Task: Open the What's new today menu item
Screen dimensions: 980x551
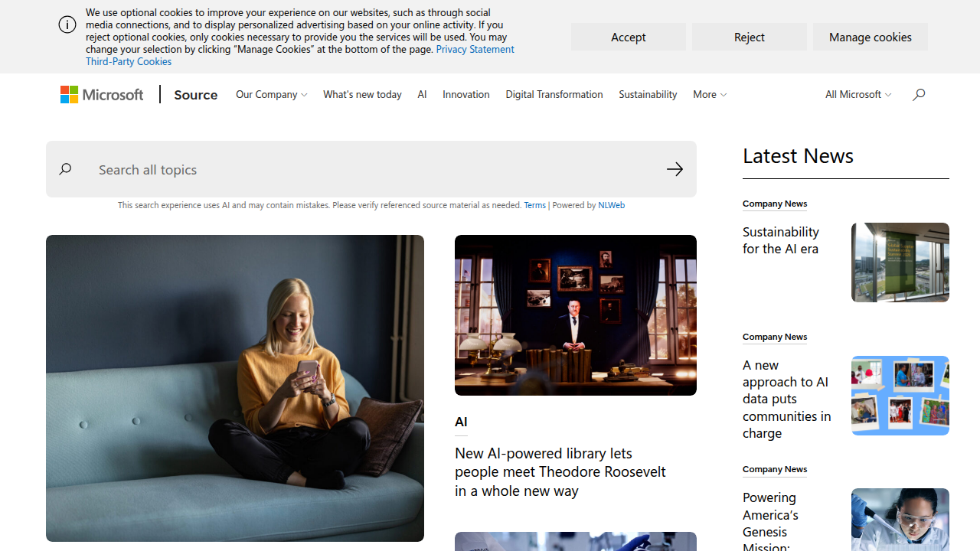Action: point(362,94)
